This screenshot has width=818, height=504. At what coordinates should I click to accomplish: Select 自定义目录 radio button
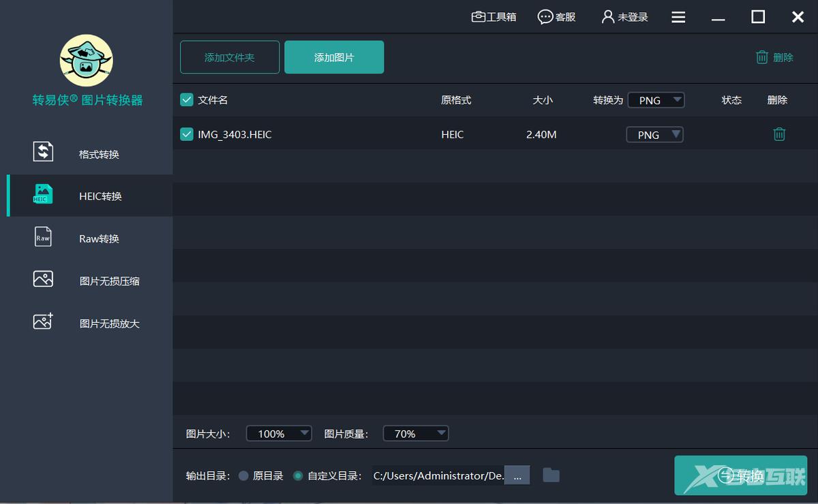click(298, 476)
